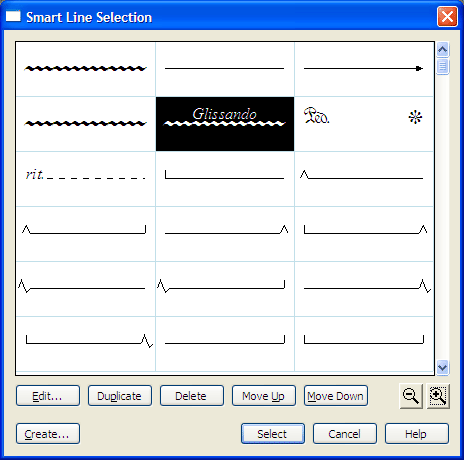Screen dimensions: 464x460
Task: Open the Create... dialog
Action: [x=48, y=434]
